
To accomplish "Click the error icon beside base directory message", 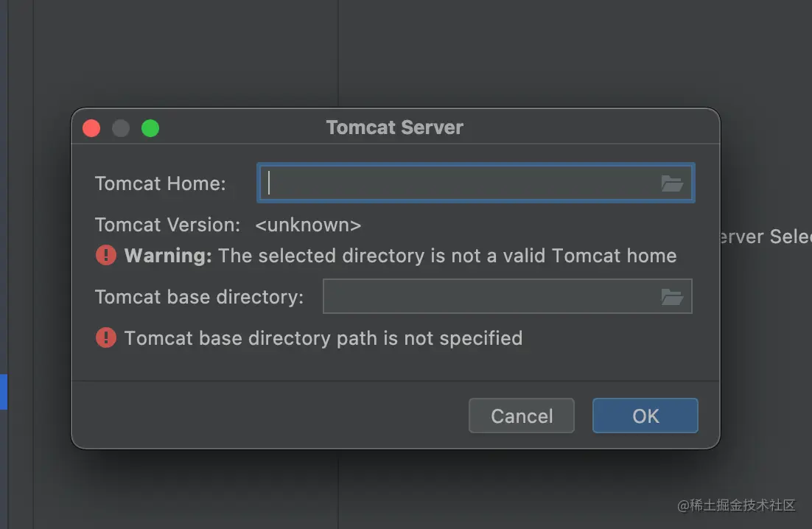I will click(x=106, y=338).
